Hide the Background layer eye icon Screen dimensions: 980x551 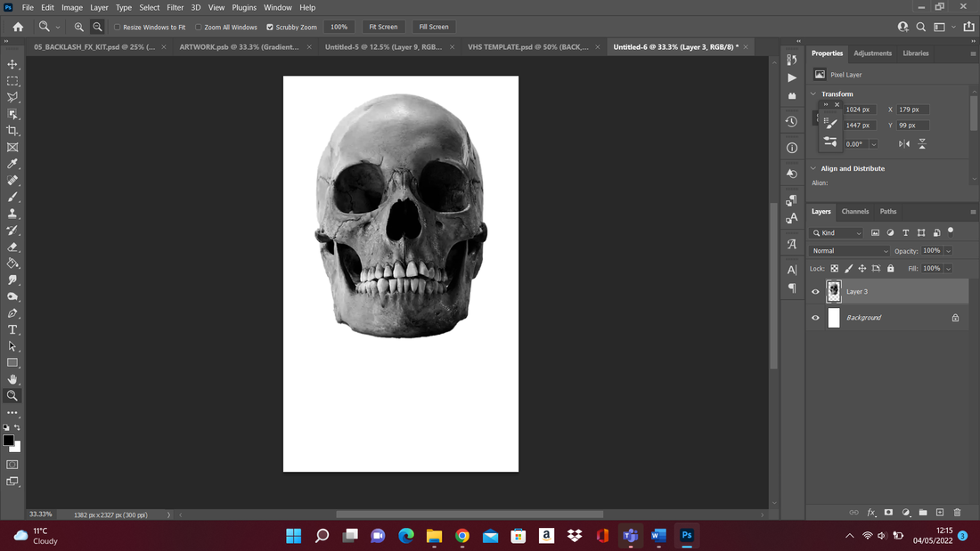pos(815,318)
